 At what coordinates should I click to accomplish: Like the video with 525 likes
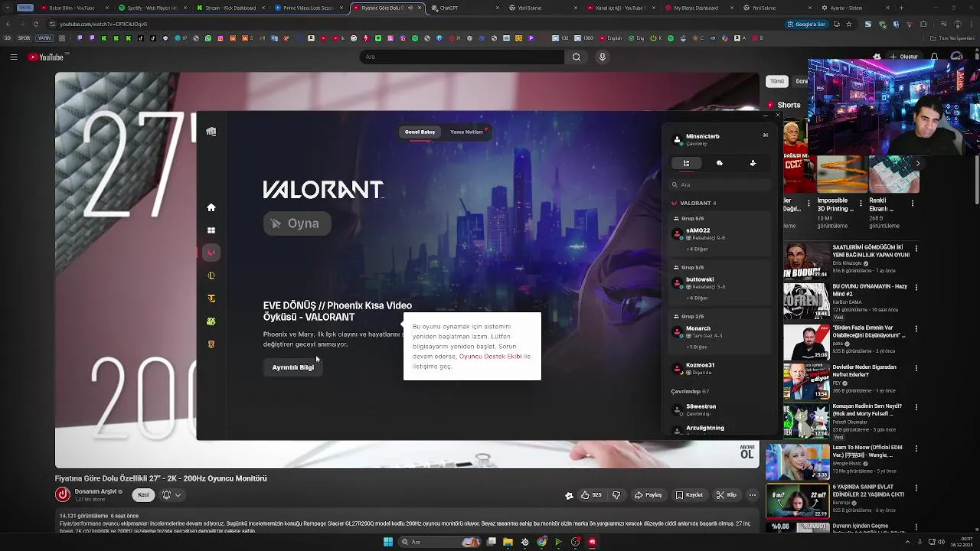[590, 495]
